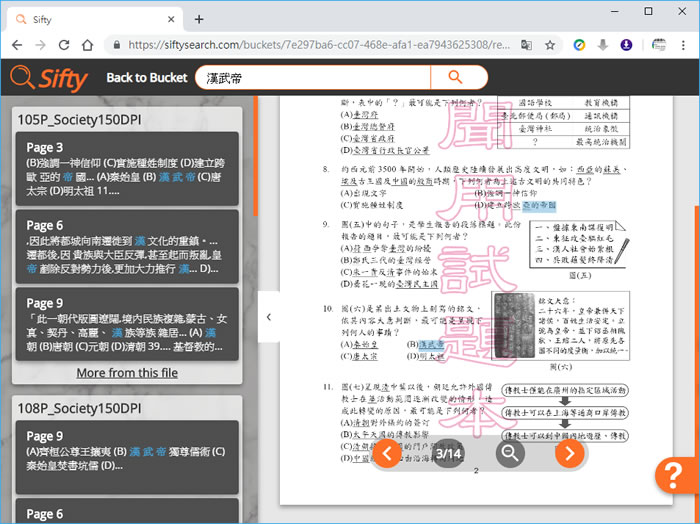The height and width of the screenshot is (524, 700).
Task: Click the 3/14 page indicator
Action: pyautogui.click(x=448, y=454)
